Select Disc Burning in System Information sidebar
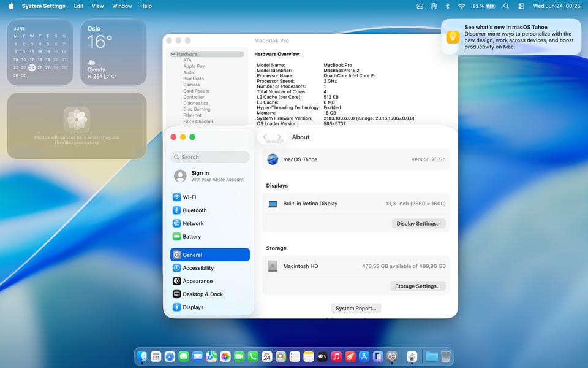The height and width of the screenshot is (368, 588). [x=197, y=109]
